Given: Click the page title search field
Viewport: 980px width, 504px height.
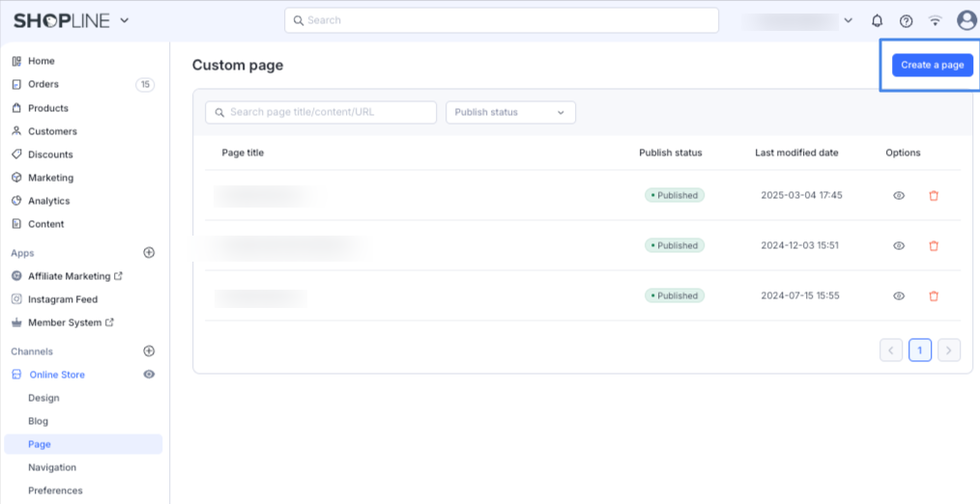Looking at the screenshot, I should click(x=321, y=113).
